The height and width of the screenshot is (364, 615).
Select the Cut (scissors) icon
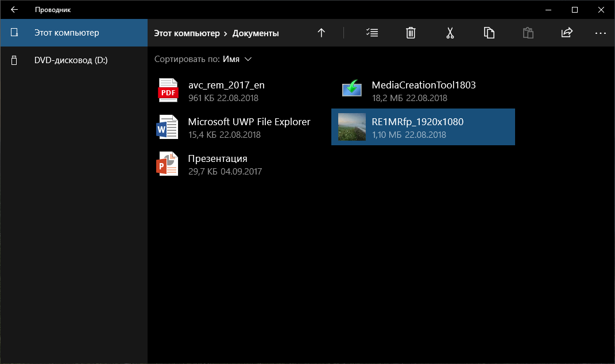click(x=450, y=33)
